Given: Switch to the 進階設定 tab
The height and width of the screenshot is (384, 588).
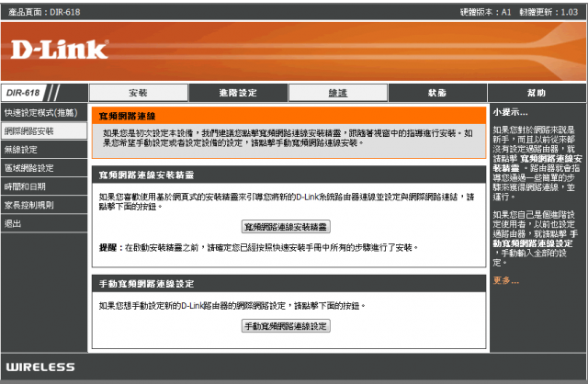Looking at the screenshot, I should tap(238, 93).
